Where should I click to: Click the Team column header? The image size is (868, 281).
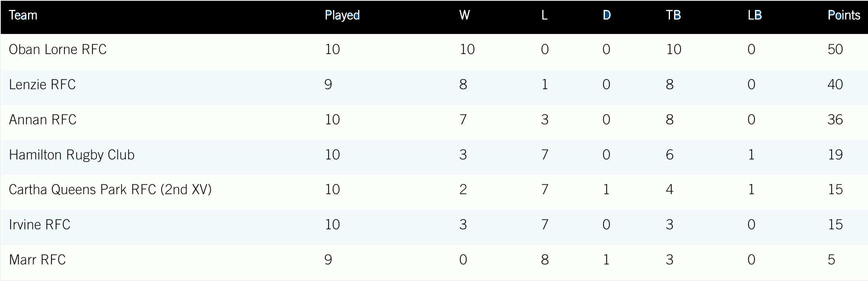point(23,15)
